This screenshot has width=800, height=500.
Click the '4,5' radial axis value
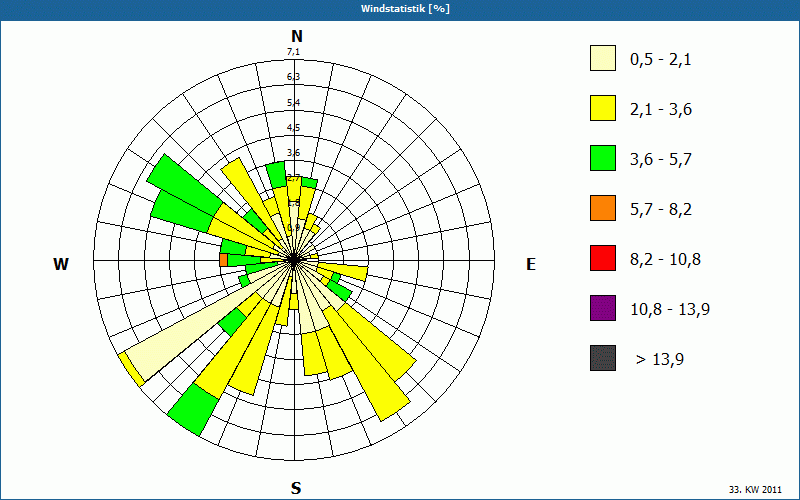pos(293,128)
